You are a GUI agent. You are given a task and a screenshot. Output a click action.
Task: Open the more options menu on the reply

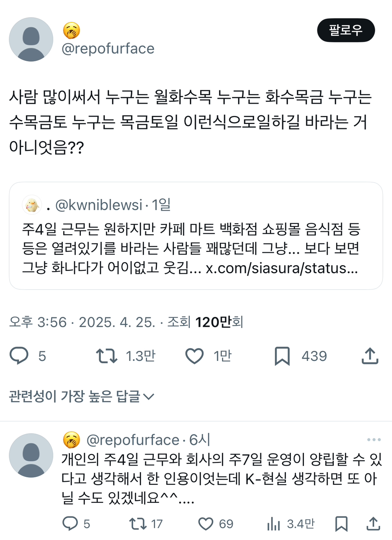(x=374, y=440)
